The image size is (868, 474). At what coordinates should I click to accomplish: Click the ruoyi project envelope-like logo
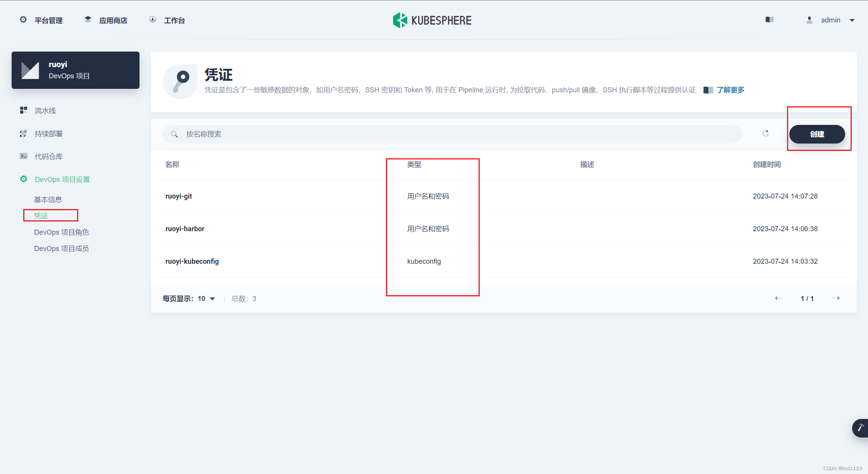click(30, 70)
